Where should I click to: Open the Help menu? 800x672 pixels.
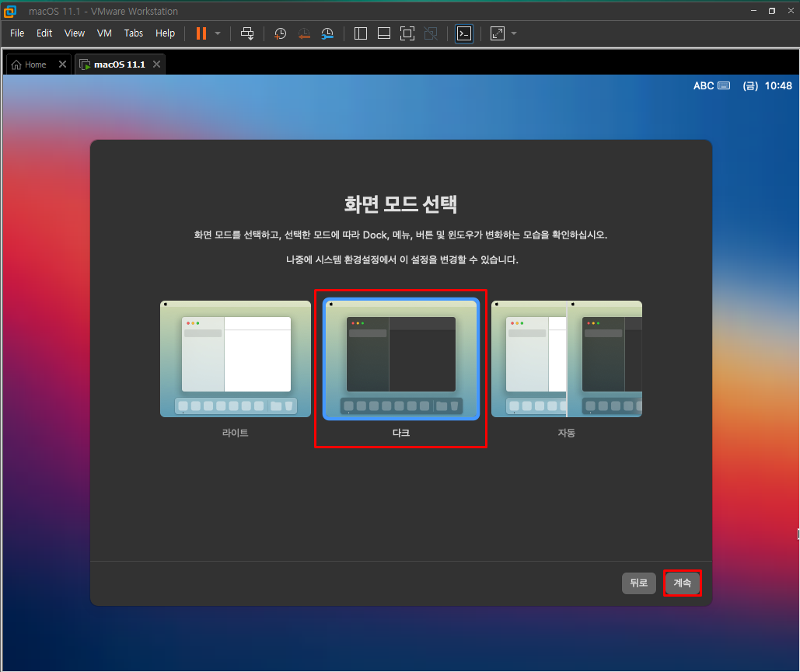(165, 33)
